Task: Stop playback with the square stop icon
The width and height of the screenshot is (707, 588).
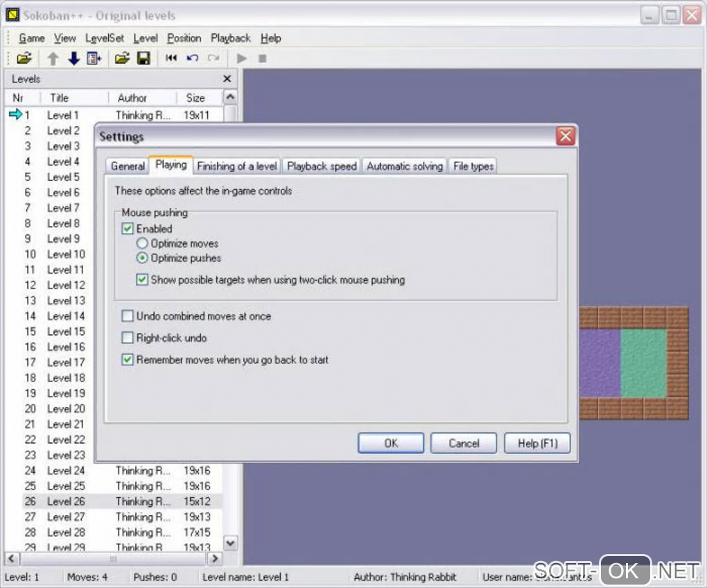Action: (263, 58)
